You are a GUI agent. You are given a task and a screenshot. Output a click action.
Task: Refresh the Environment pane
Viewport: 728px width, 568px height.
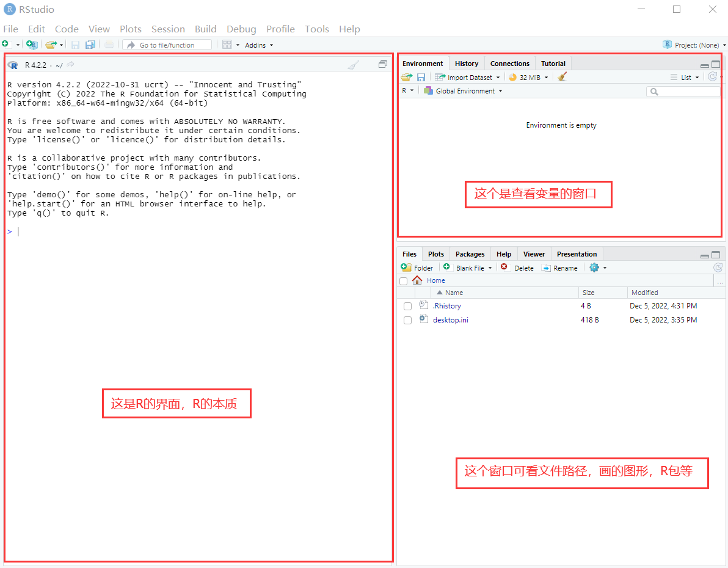pos(712,76)
